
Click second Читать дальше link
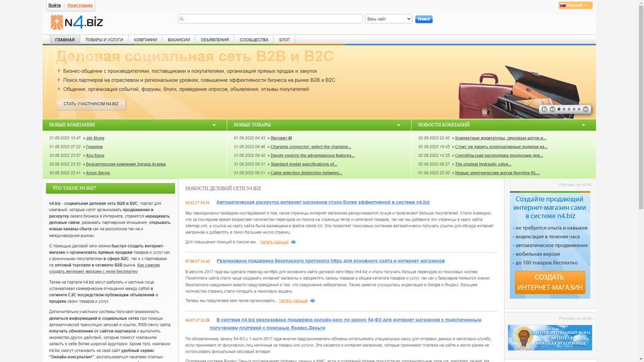[293, 301]
